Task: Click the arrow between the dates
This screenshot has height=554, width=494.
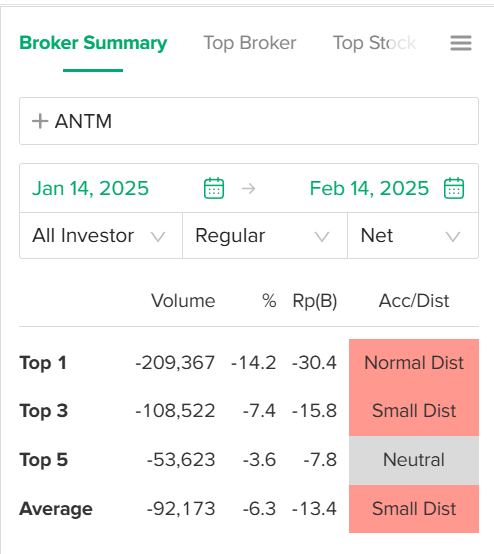Action: click(x=248, y=188)
